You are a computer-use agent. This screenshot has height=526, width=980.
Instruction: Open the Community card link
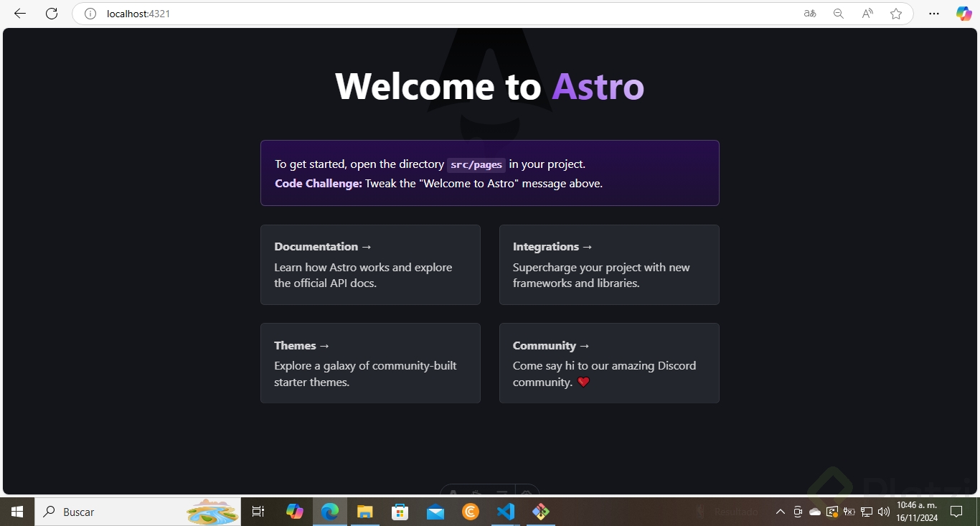click(609, 363)
